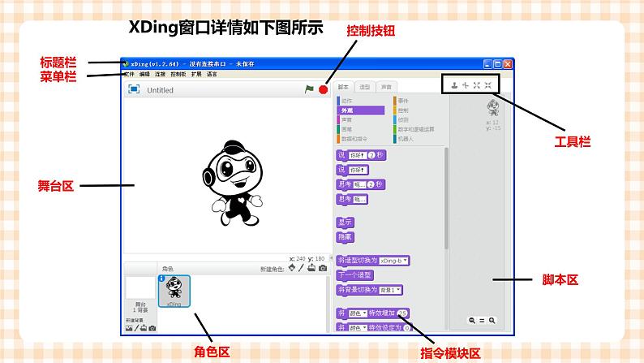Open the 语言 menu
Screen dimensions: 644x363
[x=212, y=75]
